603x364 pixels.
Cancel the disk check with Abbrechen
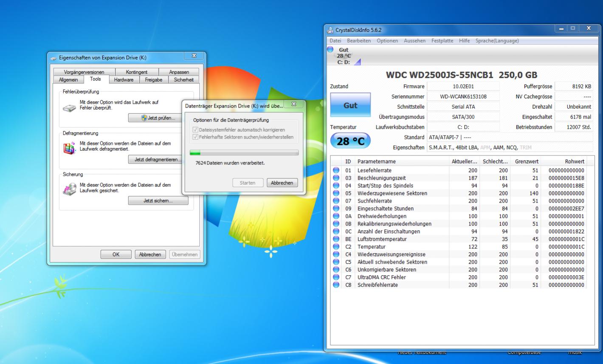click(x=282, y=183)
